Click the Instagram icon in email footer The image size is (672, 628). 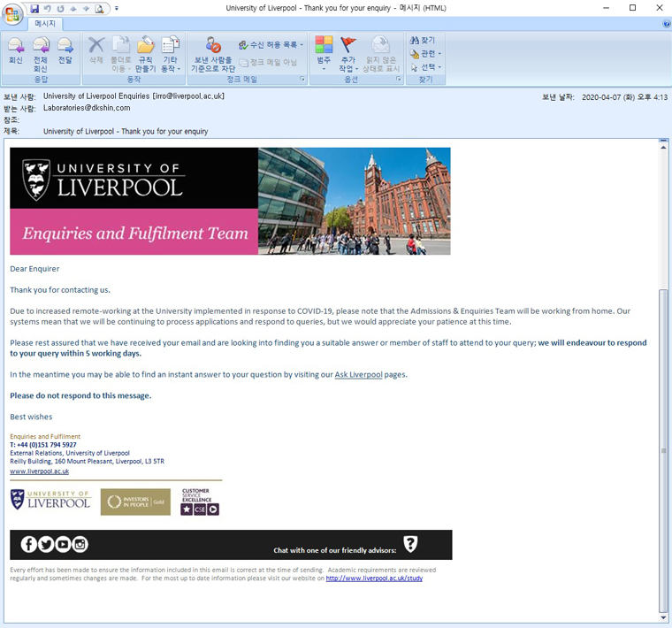[x=80, y=544]
